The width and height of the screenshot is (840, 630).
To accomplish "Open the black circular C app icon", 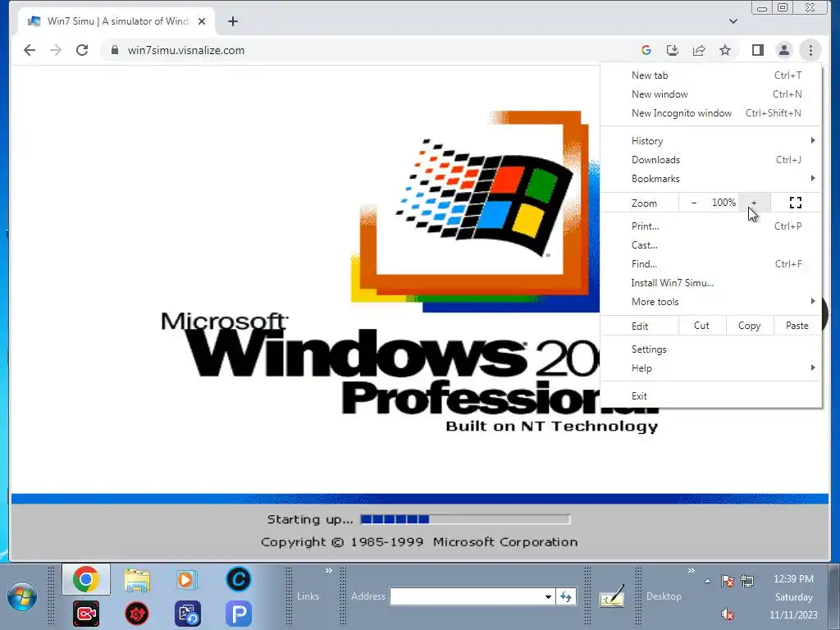I will pyautogui.click(x=239, y=579).
